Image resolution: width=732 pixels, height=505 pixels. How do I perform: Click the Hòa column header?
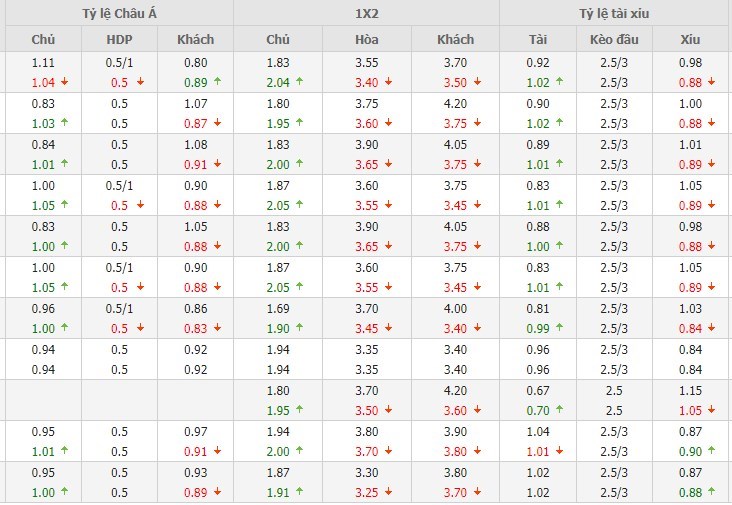pos(366,40)
